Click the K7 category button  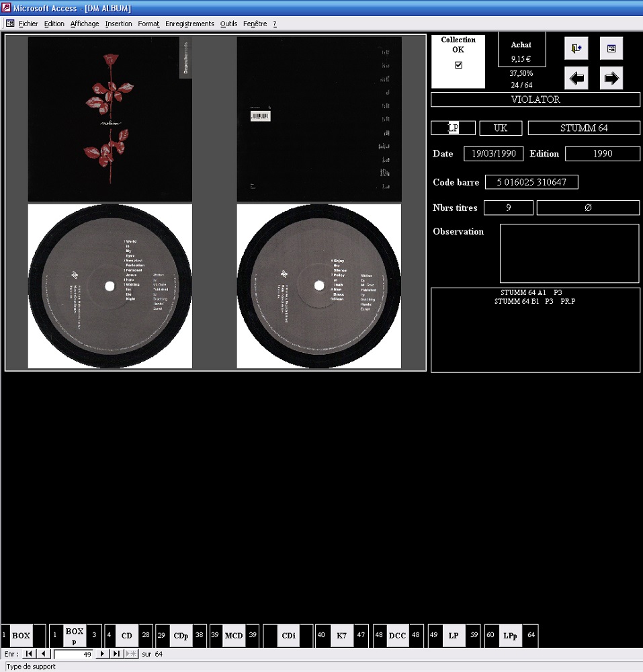(341, 635)
